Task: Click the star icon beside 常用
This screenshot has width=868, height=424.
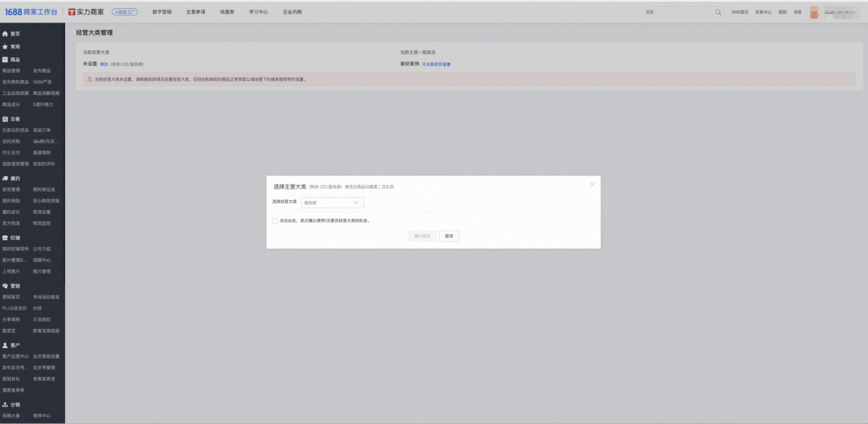Action: pyautogui.click(x=5, y=47)
